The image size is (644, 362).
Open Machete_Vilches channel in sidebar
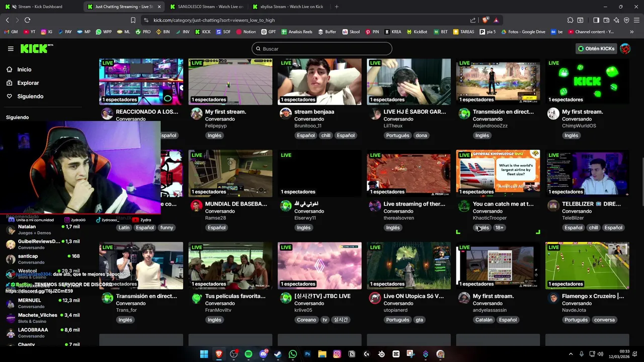tap(42, 318)
